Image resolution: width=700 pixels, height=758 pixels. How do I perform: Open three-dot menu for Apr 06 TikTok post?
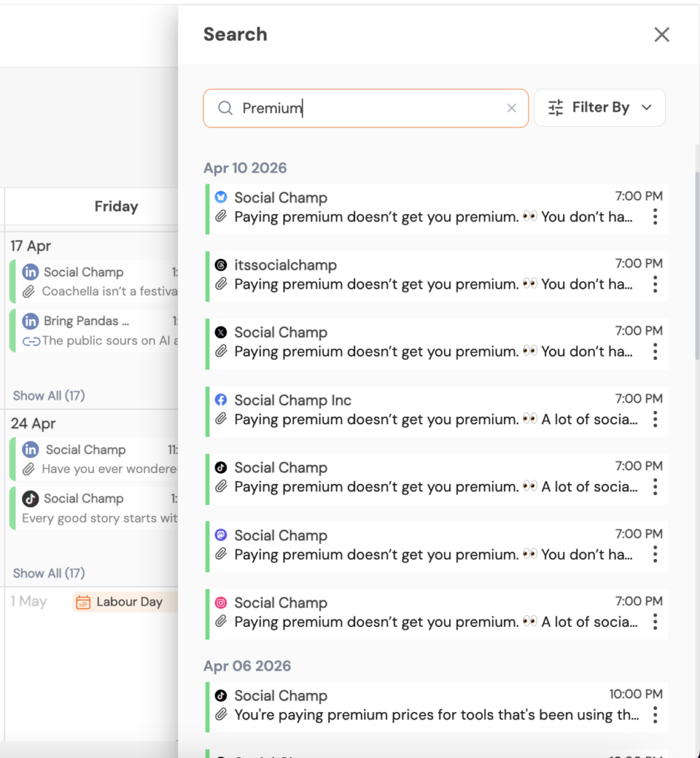click(x=655, y=714)
